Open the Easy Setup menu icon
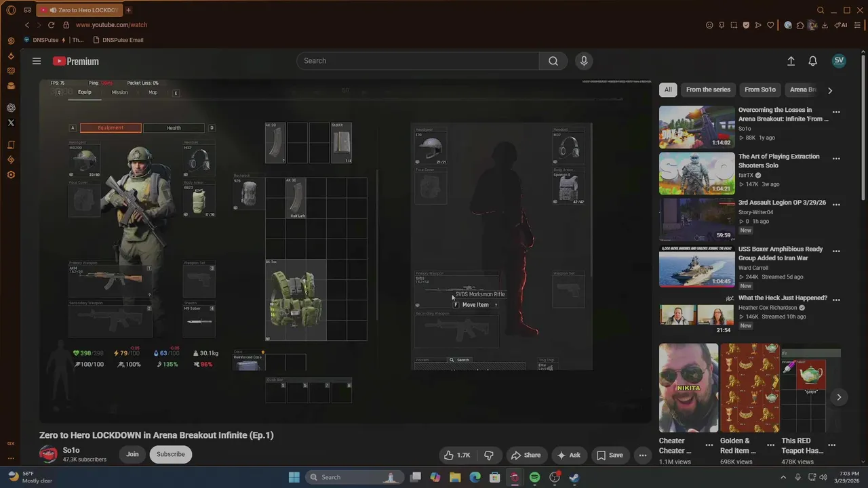The width and height of the screenshot is (868, 488). [859, 25]
